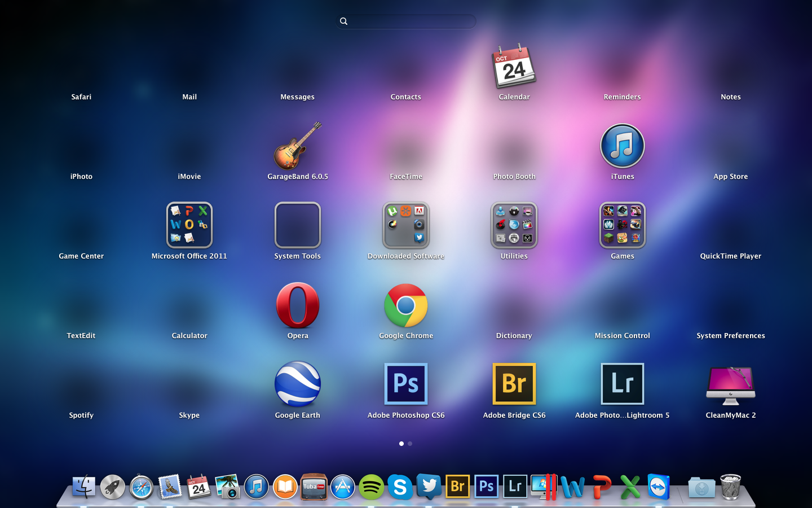Viewport: 812px width, 508px height.
Task: Launch Adobe Bridge CS6 from Launchpad grid
Action: [514, 384]
